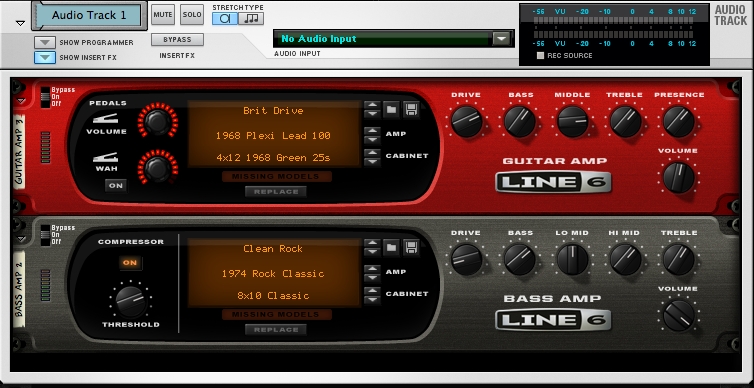Click the Volume pedal icon on Guitar Amp
This screenshot has height=388, width=754.
[105, 119]
